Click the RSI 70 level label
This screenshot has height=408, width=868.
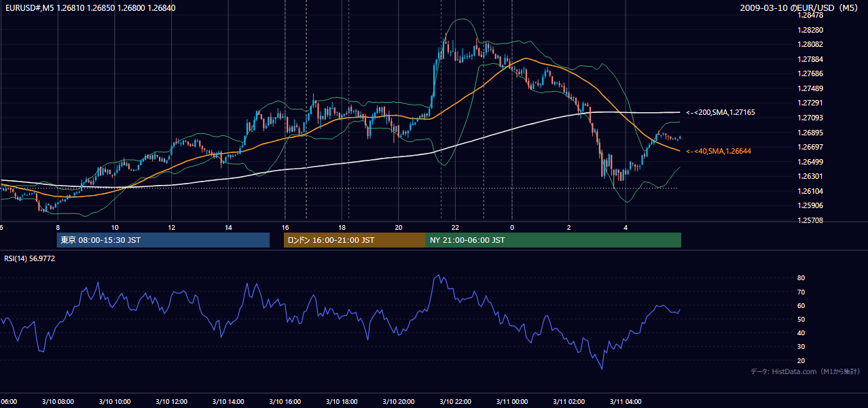(x=801, y=292)
